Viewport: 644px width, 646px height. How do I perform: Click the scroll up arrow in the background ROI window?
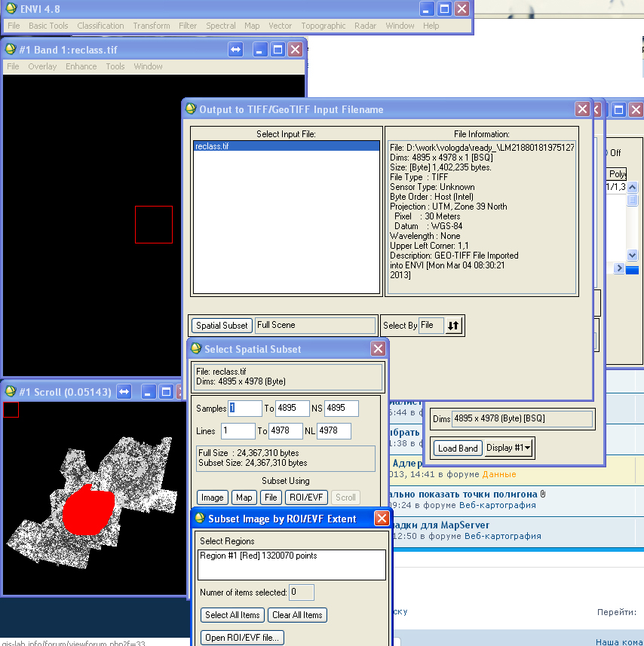[632, 187]
